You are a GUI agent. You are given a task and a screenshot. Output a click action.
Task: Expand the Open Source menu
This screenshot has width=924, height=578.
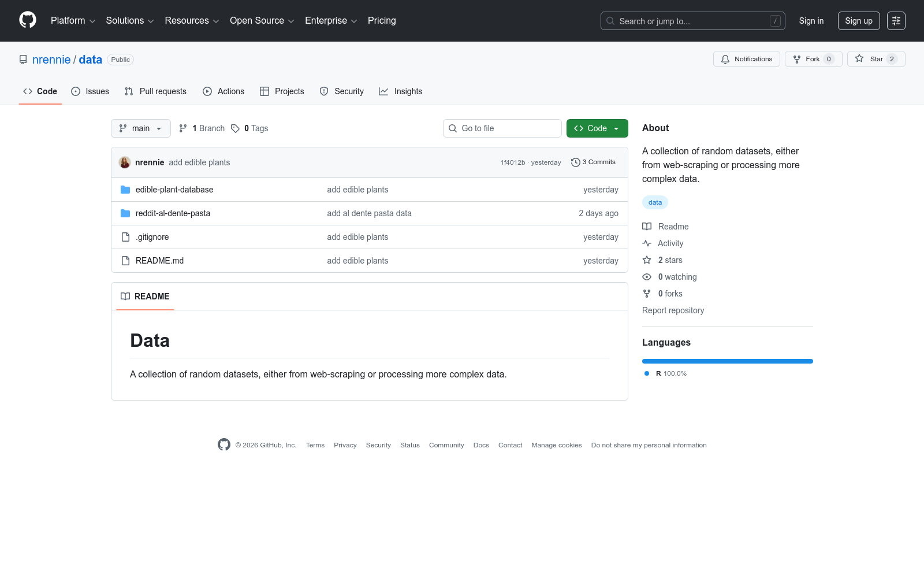(x=262, y=21)
